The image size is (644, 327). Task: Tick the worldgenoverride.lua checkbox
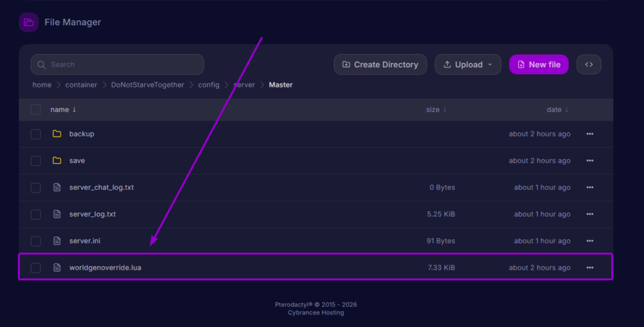[36, 268]
